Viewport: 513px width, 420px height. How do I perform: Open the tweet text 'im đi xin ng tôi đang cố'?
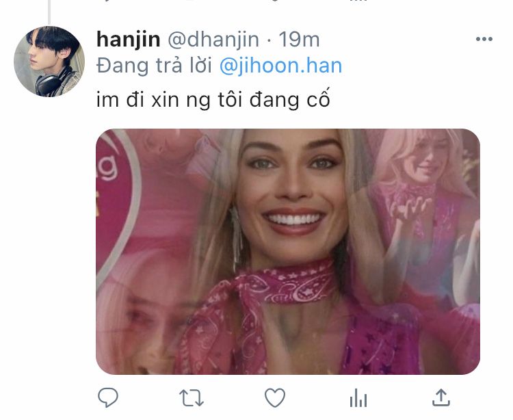[x=213, y=99]
